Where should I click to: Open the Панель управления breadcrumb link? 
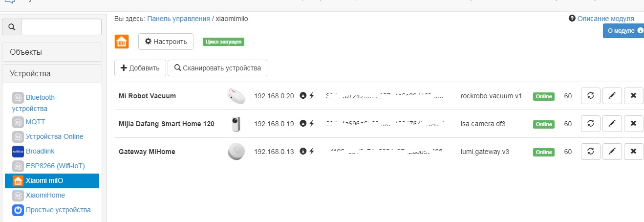[178, 19]
